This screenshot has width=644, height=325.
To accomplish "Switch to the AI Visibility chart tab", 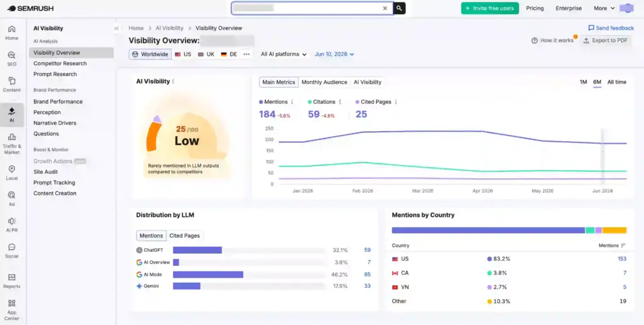I will point(367,82).
